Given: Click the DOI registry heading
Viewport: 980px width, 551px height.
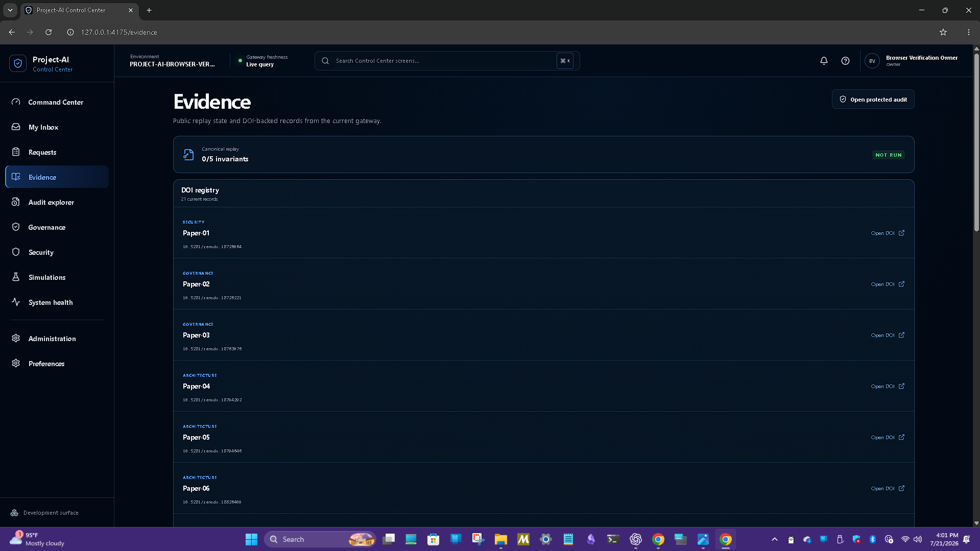Looking at the screenshot, I should [200, 190].
